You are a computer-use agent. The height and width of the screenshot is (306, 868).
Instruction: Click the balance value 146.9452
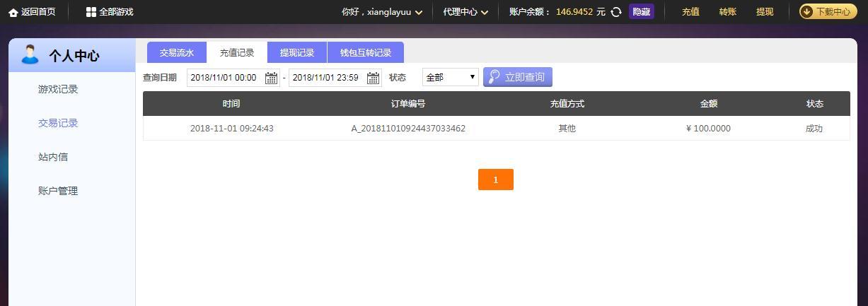coord(574,12)
